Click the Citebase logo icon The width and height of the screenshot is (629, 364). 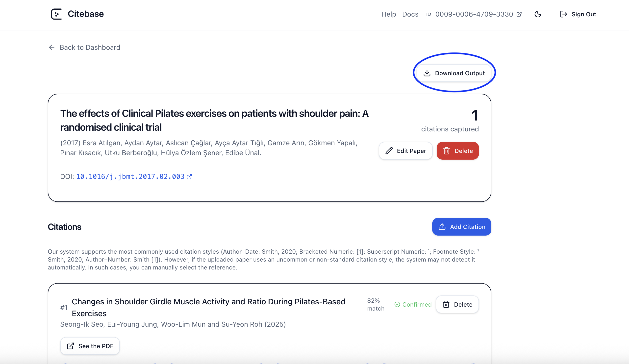pos(56,14)
